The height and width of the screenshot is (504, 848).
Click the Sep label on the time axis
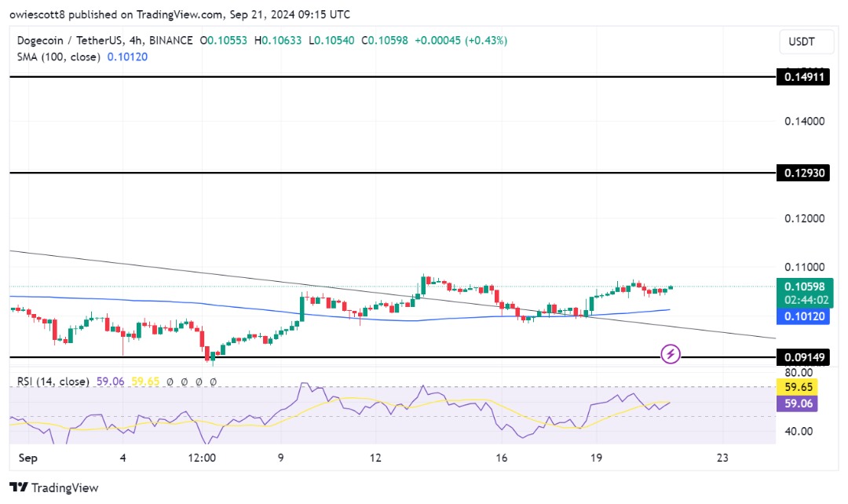click(x=28, y=458)
